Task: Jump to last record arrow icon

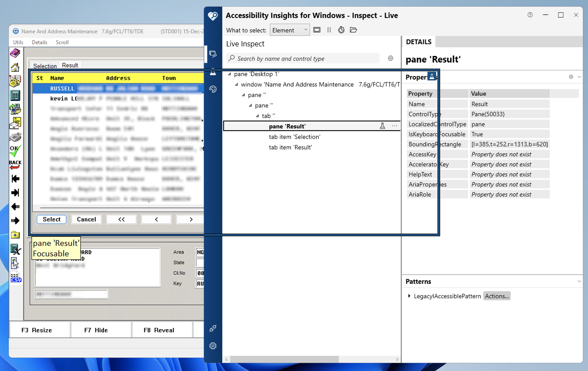Action: [15, 193]
